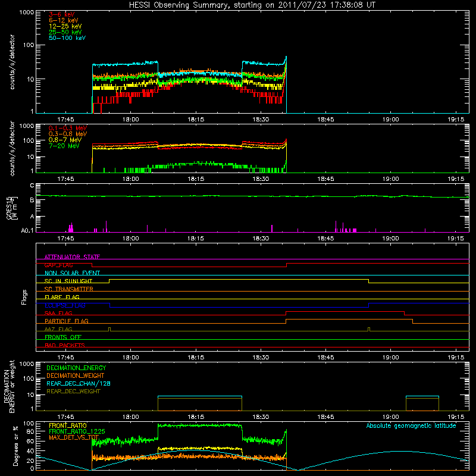Select the SC_IN_SUNLIGHT flag label

point(68,281)
